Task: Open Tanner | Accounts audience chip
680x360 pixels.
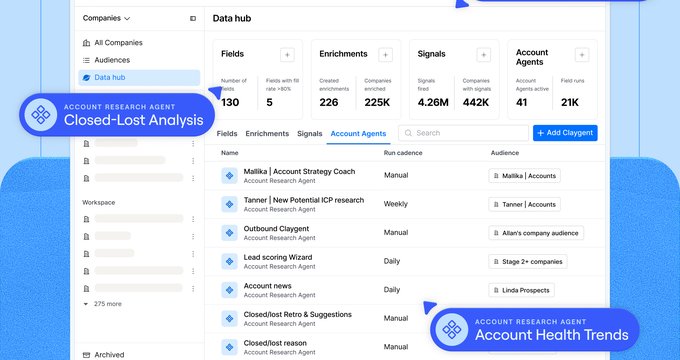Action: click(524, 204)
